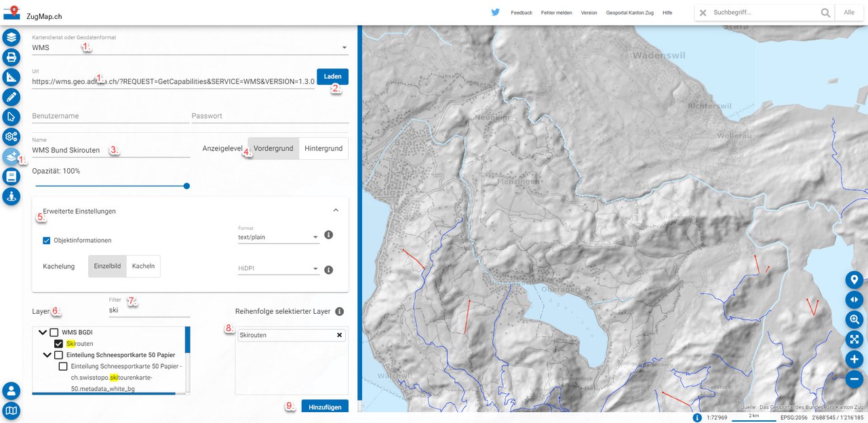
Task: Click the Opazität slider handle
Action: tap(186, 186)
